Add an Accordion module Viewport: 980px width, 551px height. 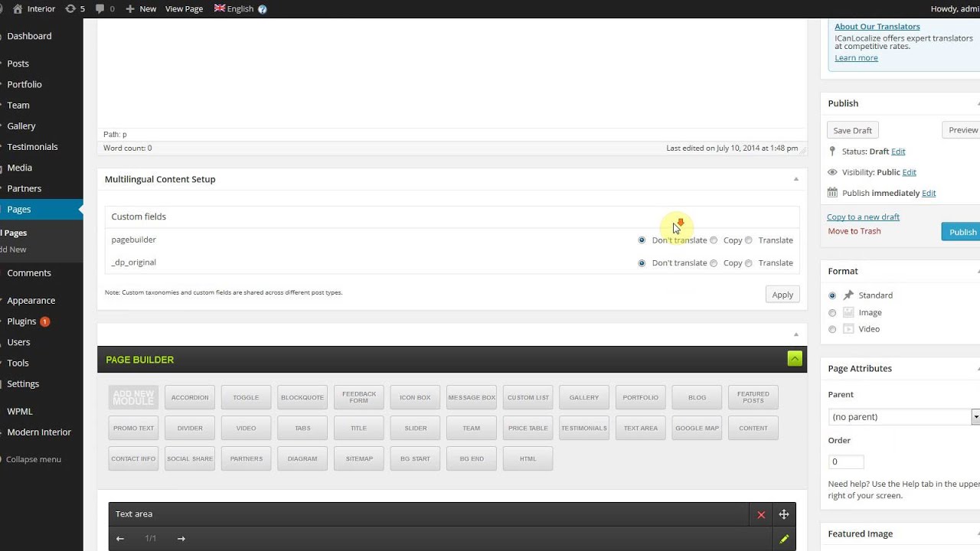click(x=190, y=397)
